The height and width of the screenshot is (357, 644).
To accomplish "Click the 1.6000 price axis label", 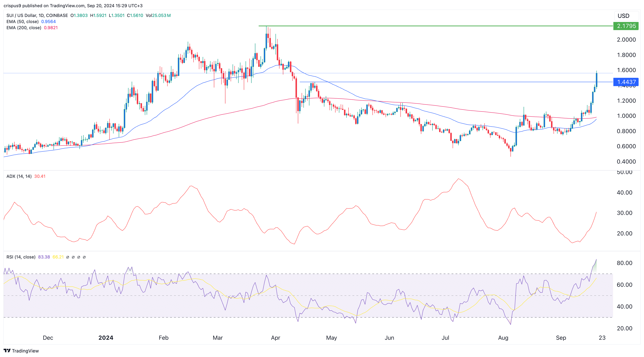I will (626, 70).
